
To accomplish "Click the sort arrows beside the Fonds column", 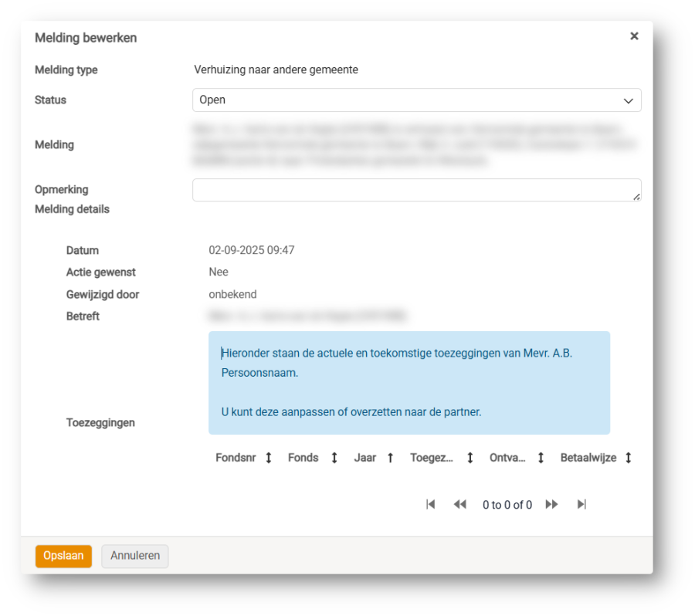I will (334, 458).
